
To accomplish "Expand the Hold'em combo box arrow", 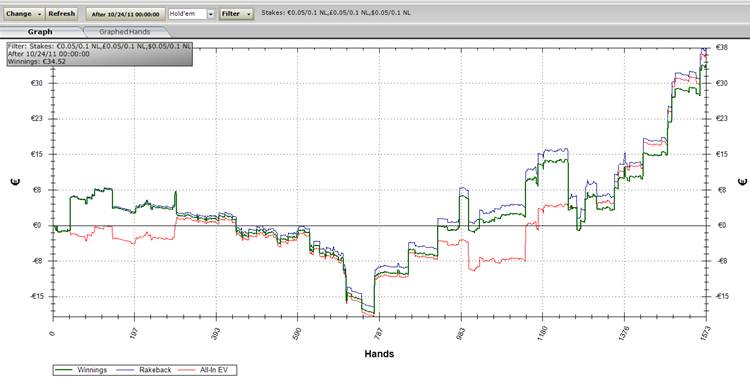I will pos(211,14).
